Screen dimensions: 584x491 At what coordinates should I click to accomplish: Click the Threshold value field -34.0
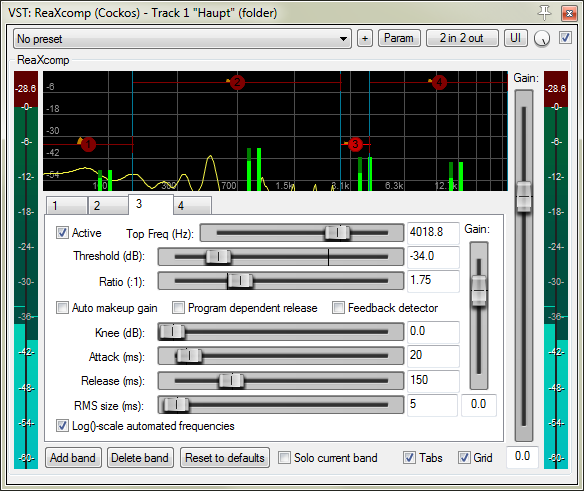[433, 257]
